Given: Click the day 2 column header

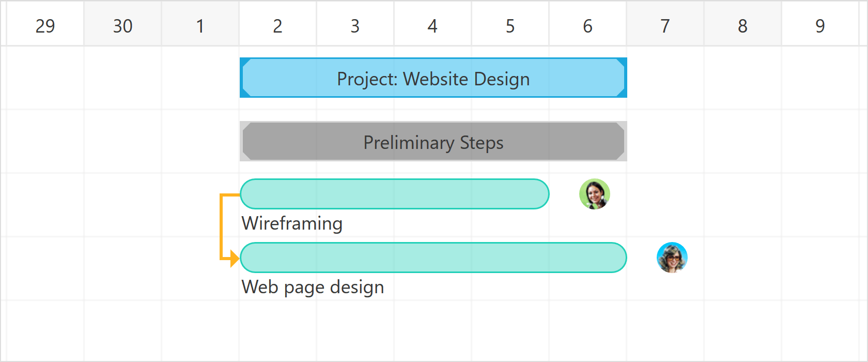Looking at the screenshot, I should pos(277,23).
